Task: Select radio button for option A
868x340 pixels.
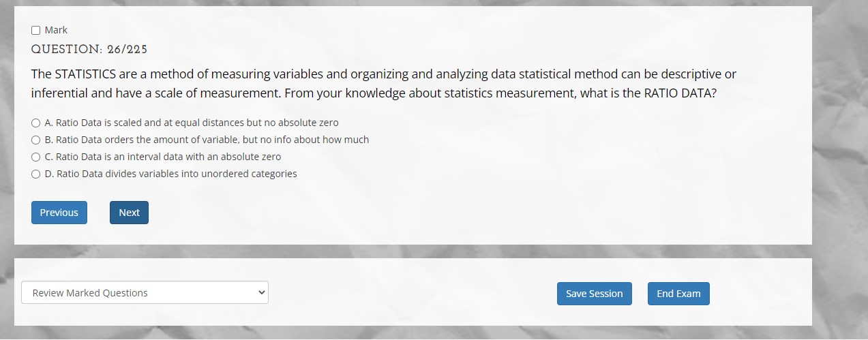Action: tap(35, 123)
